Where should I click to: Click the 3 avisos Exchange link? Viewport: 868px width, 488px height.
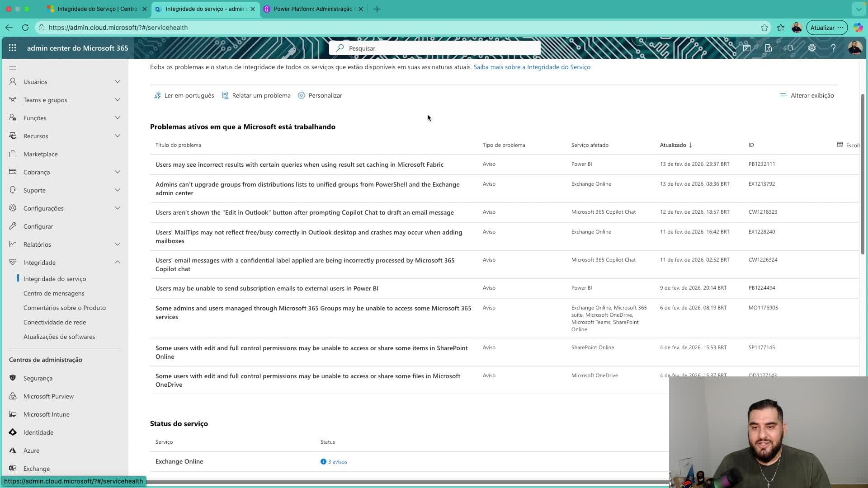click(337, 462)
